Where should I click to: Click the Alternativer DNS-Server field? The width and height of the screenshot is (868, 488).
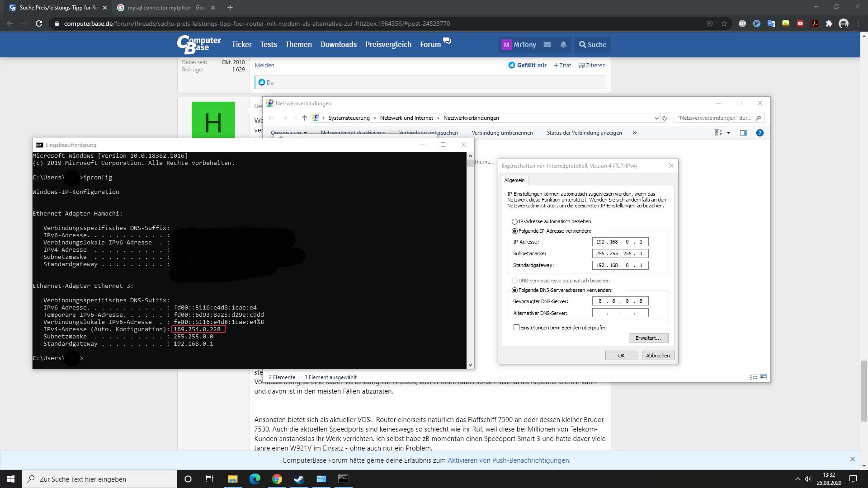click(620, 313)
